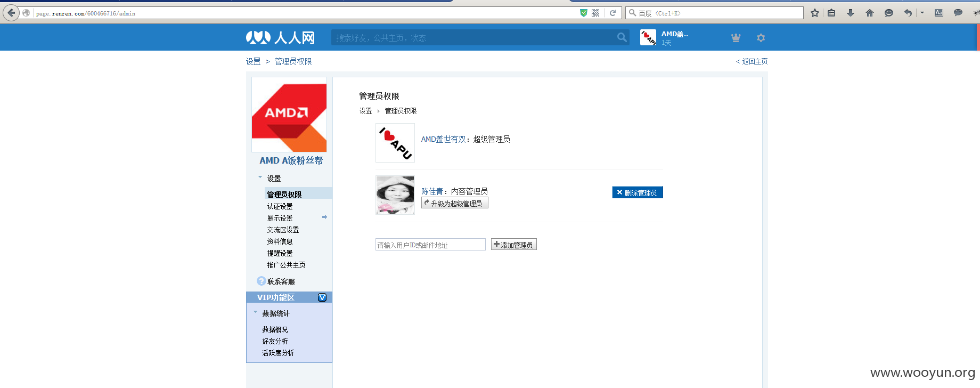The image size is (980, 388).
Task: Click the Aa text toolbar icon
Action: pos(939,13)
